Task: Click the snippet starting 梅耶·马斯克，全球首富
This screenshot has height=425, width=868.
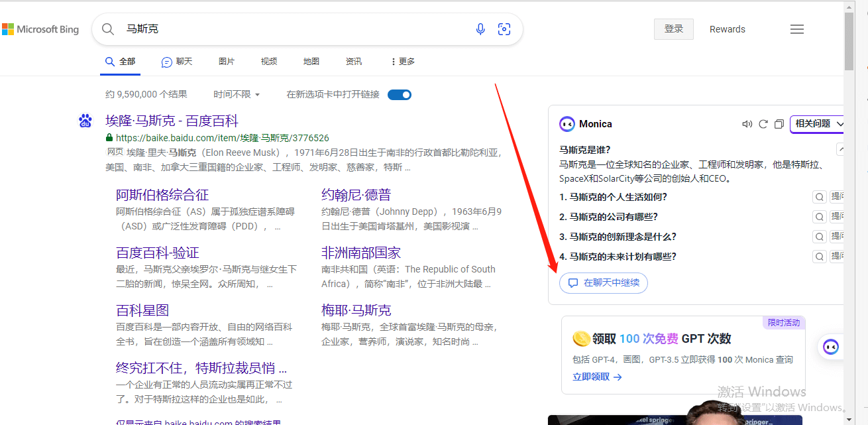Action: [x=409, y=334]
